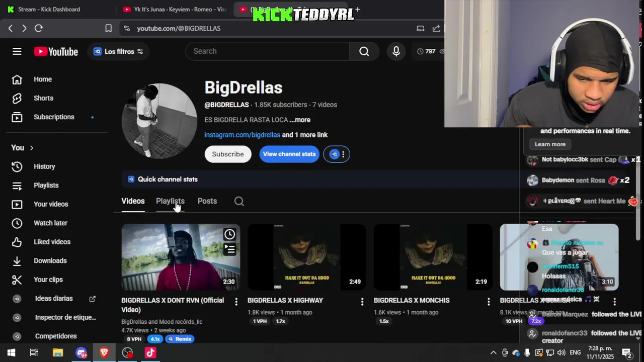
Task: Switch to Yk It's Junaa browser tab
Action: 176,9
